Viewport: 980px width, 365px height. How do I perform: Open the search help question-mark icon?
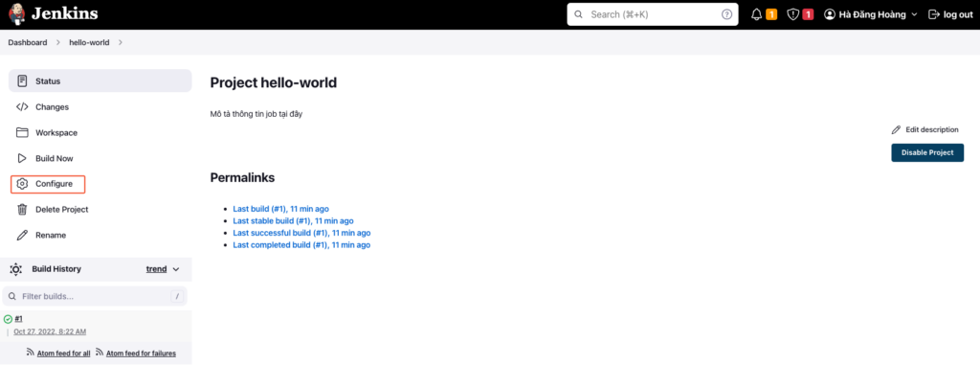726,14
